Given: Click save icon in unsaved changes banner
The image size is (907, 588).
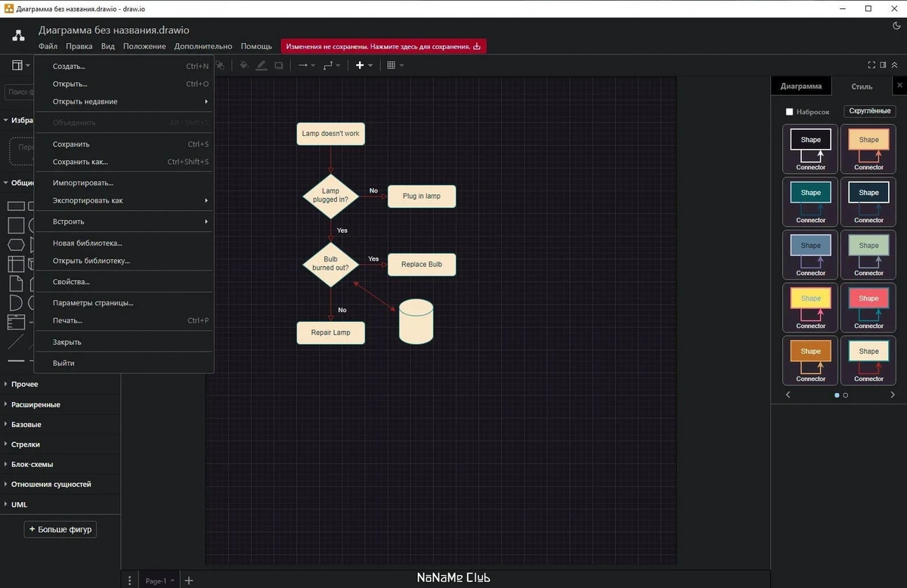Looking at the screenshot, I should (477, 46).
